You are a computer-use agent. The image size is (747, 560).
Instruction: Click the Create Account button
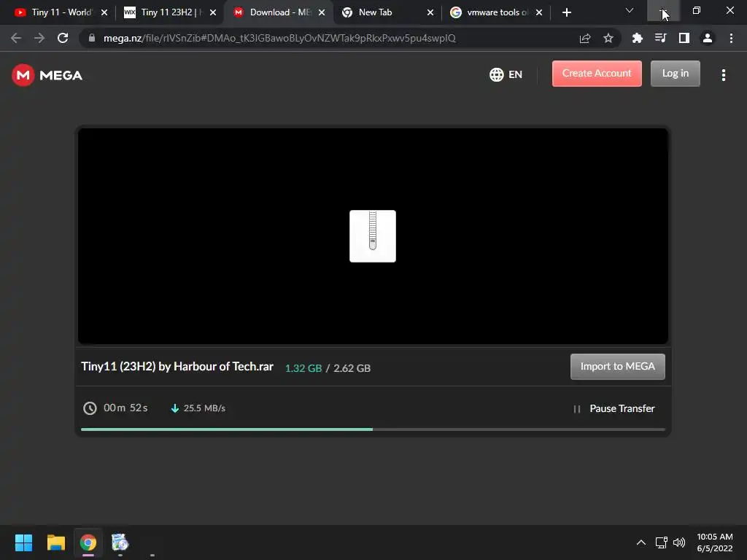point(597,74)
